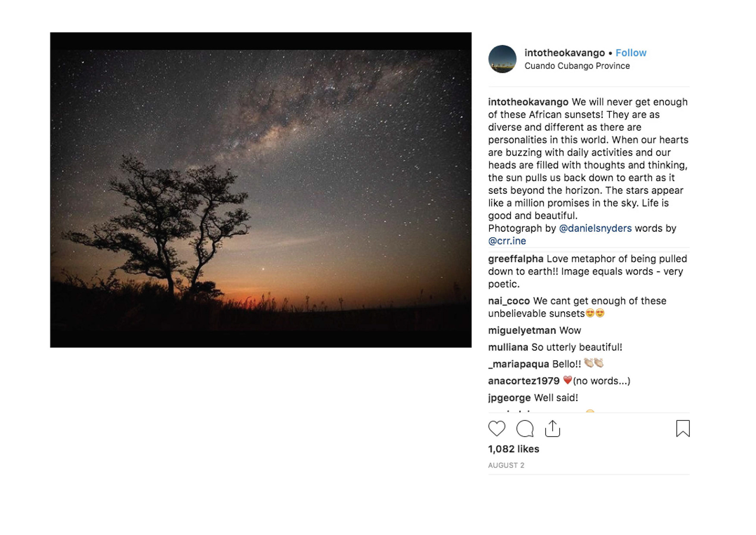The height and width of the screenshot is (535, 756).
Task: Click the Milky Way tree photograph
Action: click(x=261, y=190)
